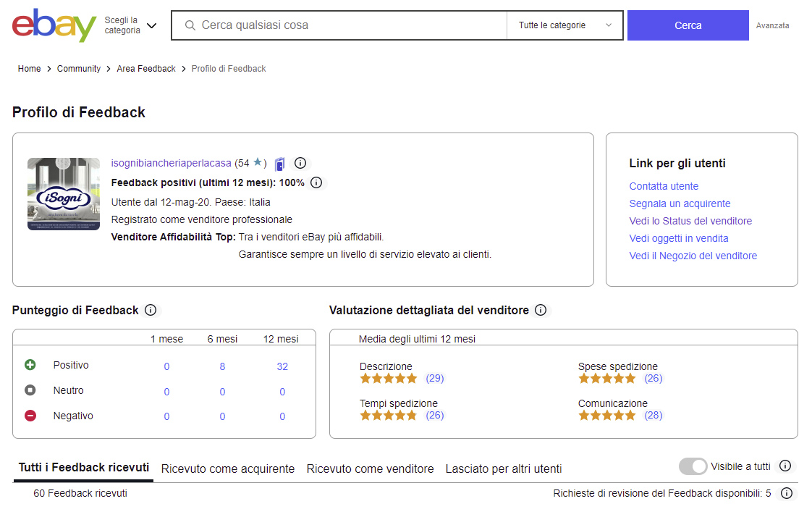Switch to Ricevuto come venditore tab
812x517 pixels.
(x=371, y=468)
